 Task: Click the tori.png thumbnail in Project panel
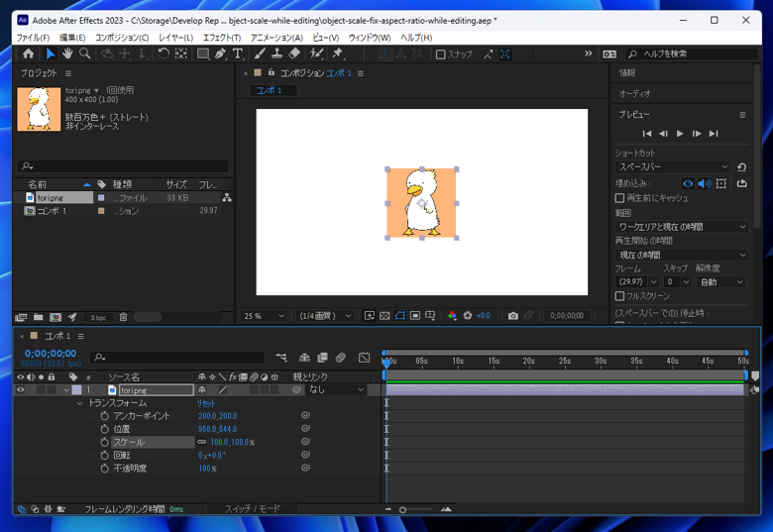(x=39, y=109)
